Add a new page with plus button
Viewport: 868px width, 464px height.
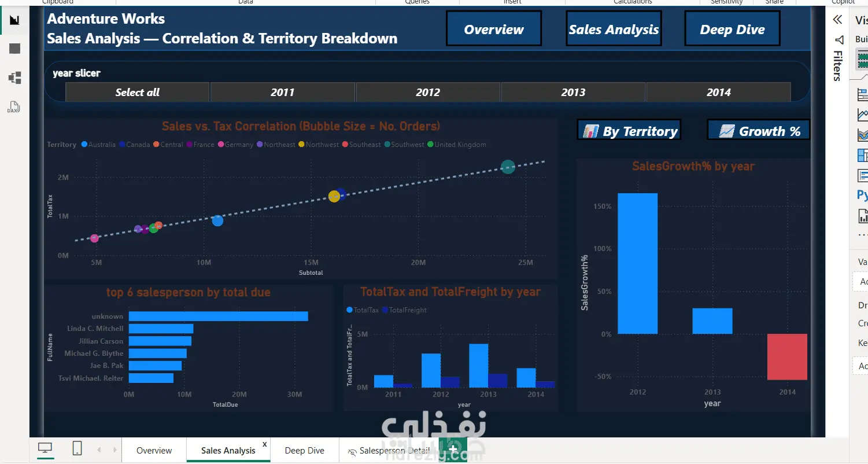[453, 450]
